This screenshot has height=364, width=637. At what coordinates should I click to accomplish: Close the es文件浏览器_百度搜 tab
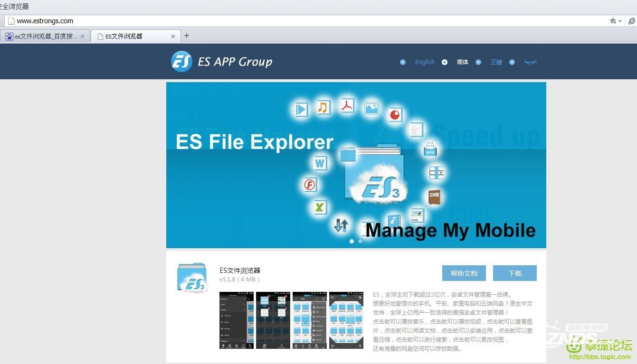[x=82, y=36]
